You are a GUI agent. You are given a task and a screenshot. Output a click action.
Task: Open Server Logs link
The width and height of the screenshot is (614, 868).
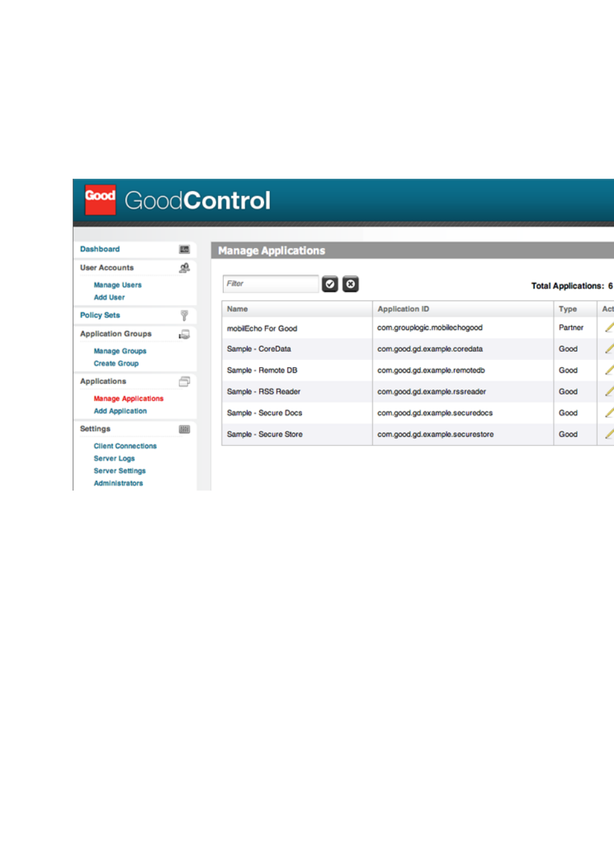(114, 459)
